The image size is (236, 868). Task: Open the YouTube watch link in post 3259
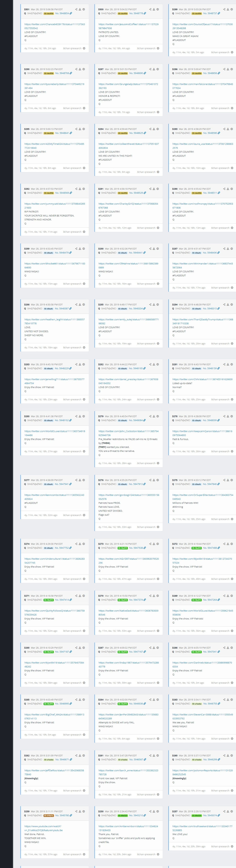point(43,828)
